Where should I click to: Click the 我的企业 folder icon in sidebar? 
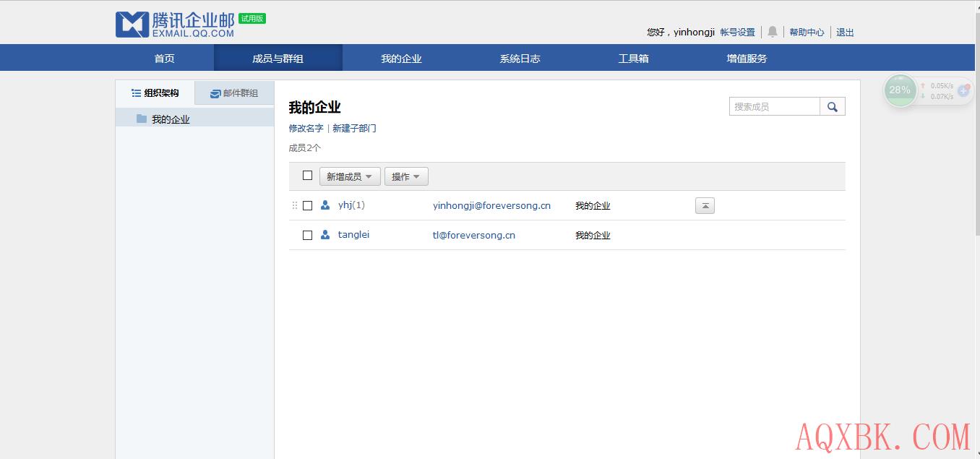142,119
